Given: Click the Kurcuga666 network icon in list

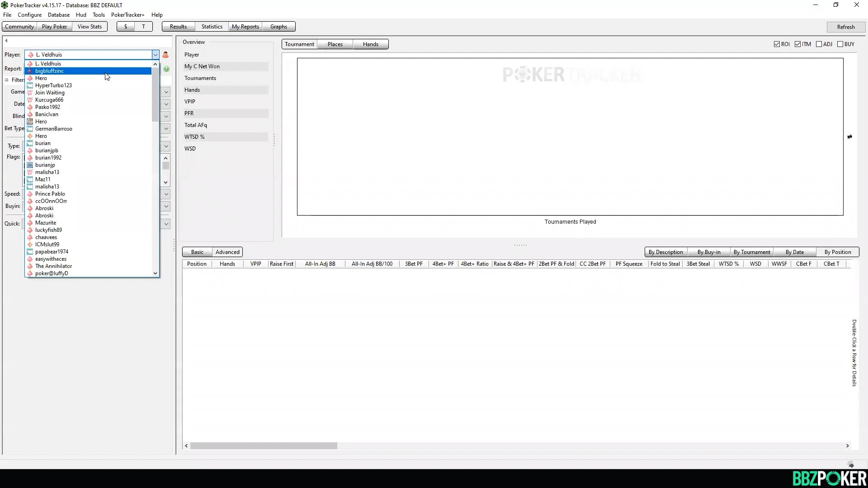Looking at the screenshot, I should coord(30,100).
